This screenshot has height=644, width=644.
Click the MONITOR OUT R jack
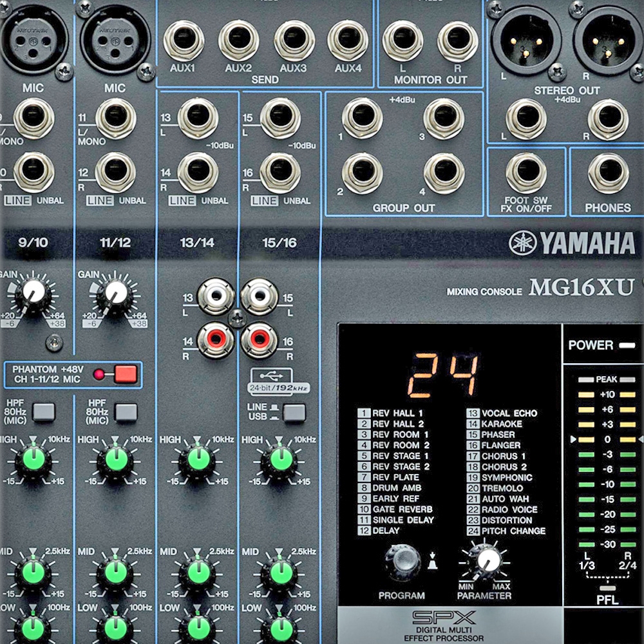[457, 41]
